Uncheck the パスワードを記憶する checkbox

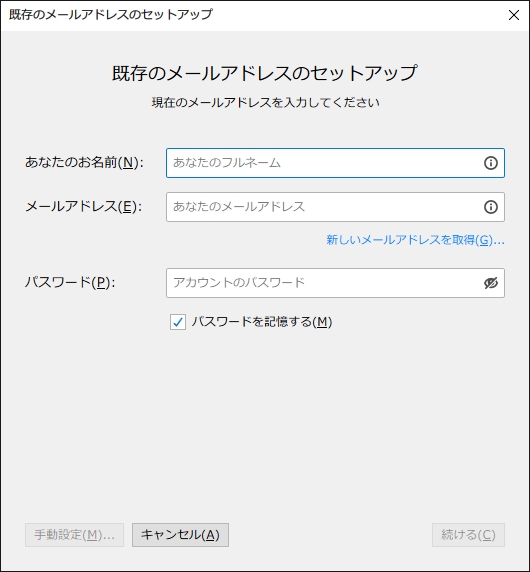point(178,322)
